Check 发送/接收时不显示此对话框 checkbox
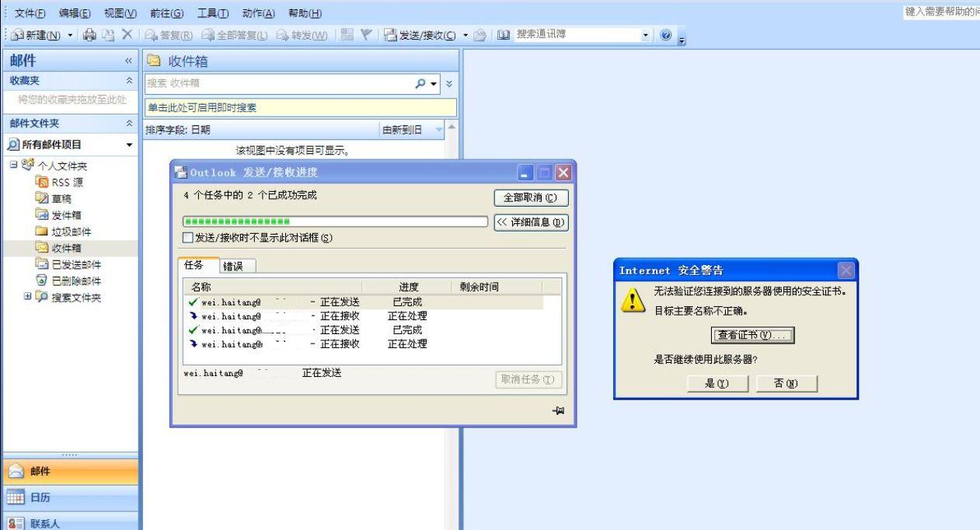Screen dimensions: 980x530 click(187, 238)
